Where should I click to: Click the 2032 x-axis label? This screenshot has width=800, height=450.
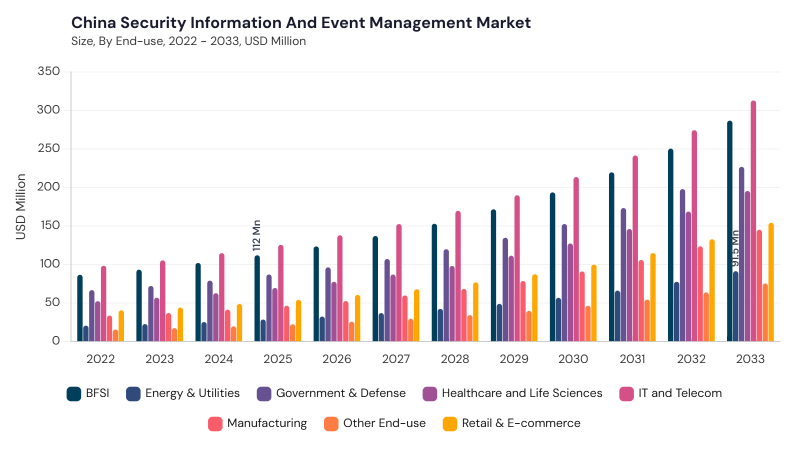tap(691, 359)
